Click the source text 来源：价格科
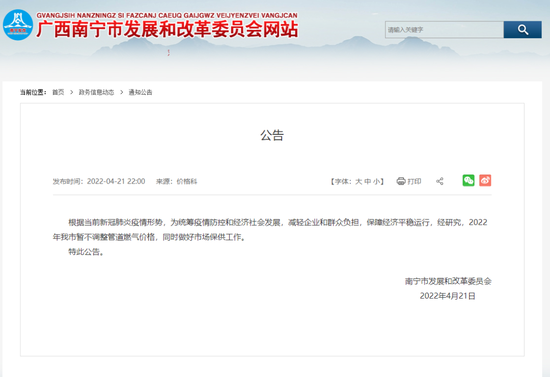The height and width of the screenshot is (377, 550). [x=176, y=181]
